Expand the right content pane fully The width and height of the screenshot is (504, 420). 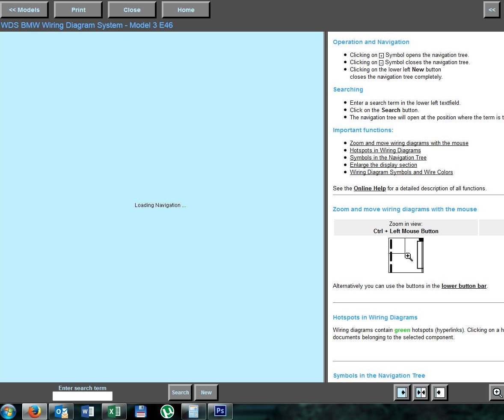439,392
